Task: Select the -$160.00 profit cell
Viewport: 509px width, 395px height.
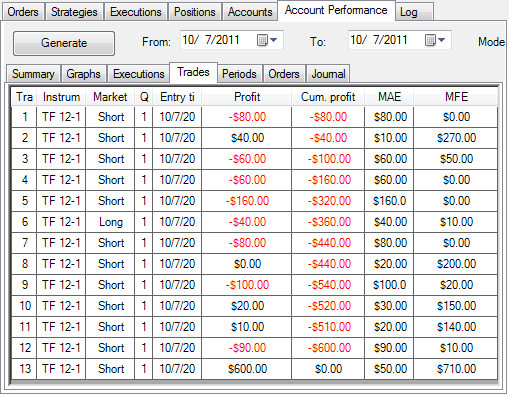Action: click(247, 201)
